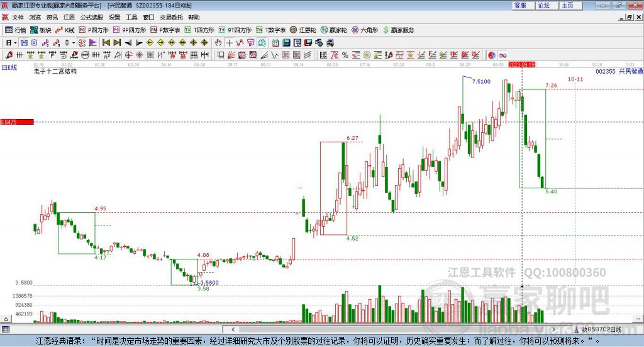Open the 江恩 menu
Image resolution: width=644 pixels, height=347 pixels.
[69, 17]
